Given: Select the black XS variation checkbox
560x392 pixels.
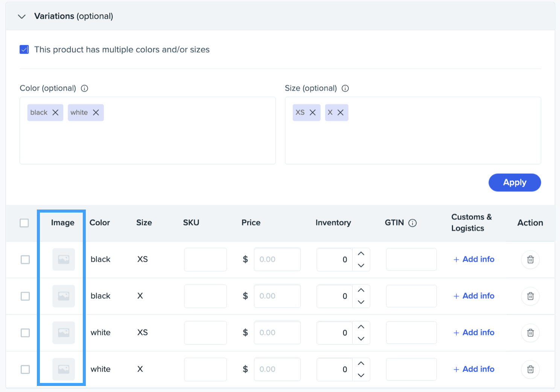Looking at the screenshot, I should 25,260.
